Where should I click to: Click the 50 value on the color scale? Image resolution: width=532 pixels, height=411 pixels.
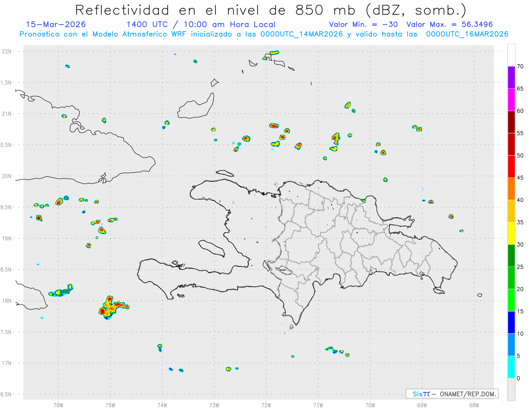[x=520, y=156]
